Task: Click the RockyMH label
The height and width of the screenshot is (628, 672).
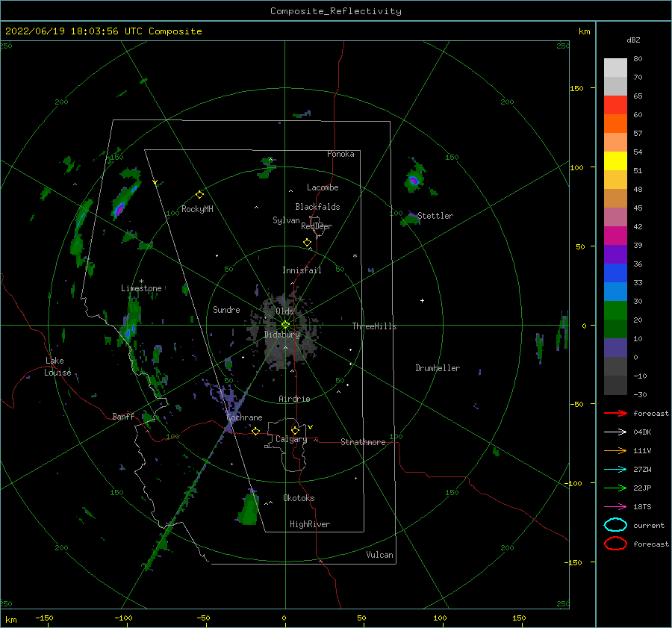Action: point(197,209)
